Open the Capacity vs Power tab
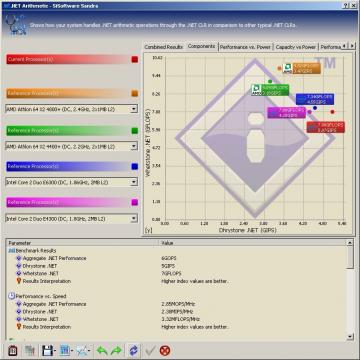The image size is (360, 360). coord(296,47)
